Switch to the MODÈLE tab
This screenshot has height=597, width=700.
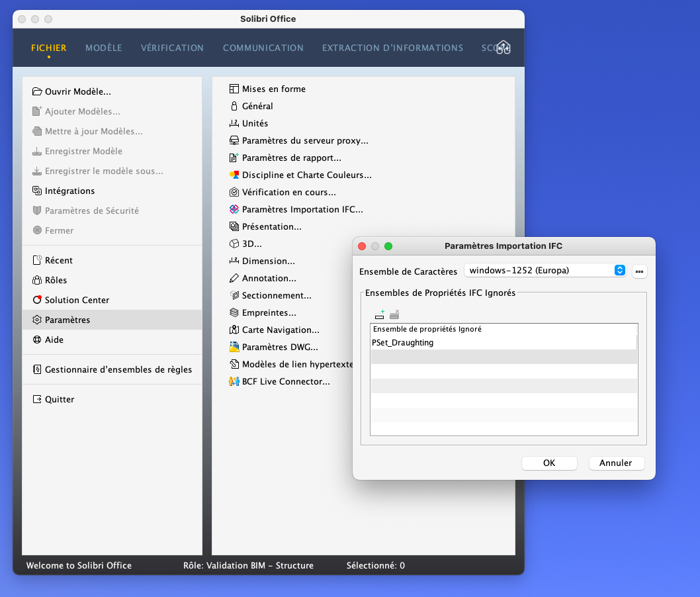click(x=104, y=48)
